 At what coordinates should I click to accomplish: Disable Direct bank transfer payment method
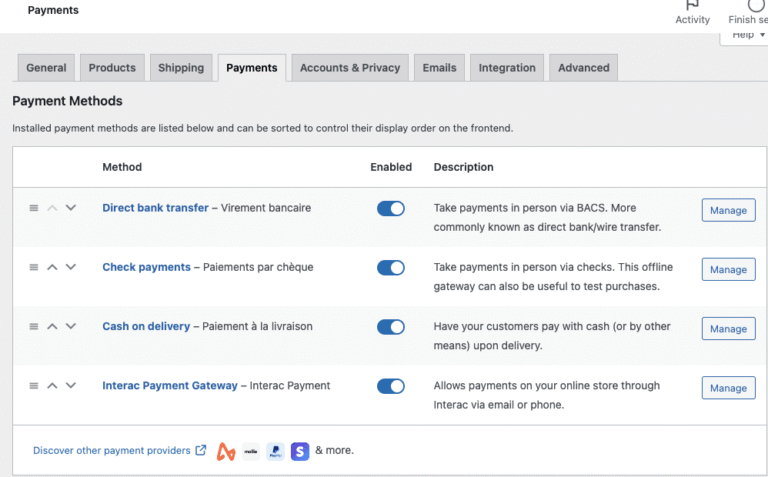pos(391,209)
